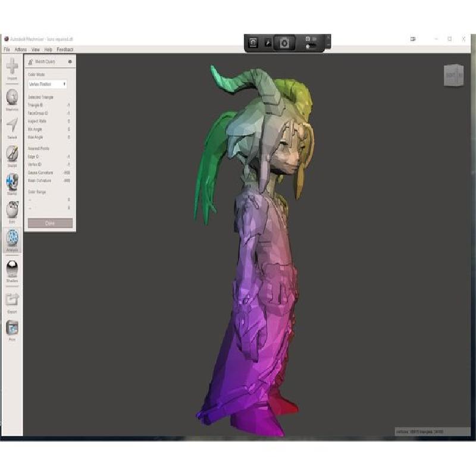Click the Aspect Ratio row
Image resolution: width=476 pixels, height=476 pixels.
[49, 121]
